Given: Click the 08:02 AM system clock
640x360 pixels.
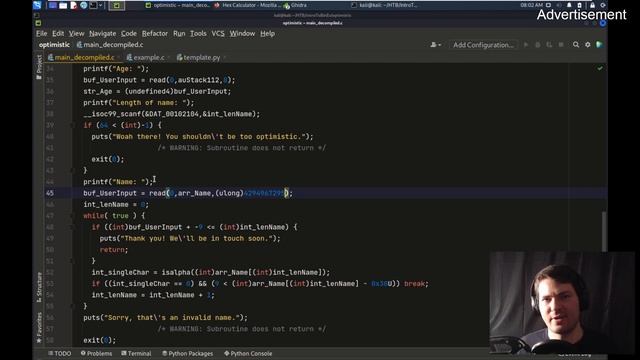Looking at the screenshot, I should [531, 5].
